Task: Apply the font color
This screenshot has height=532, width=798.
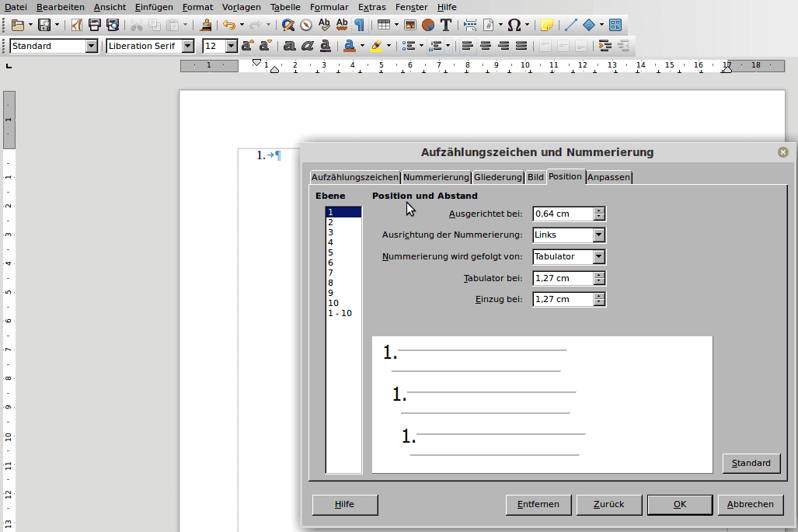Action: coord(349,46)
